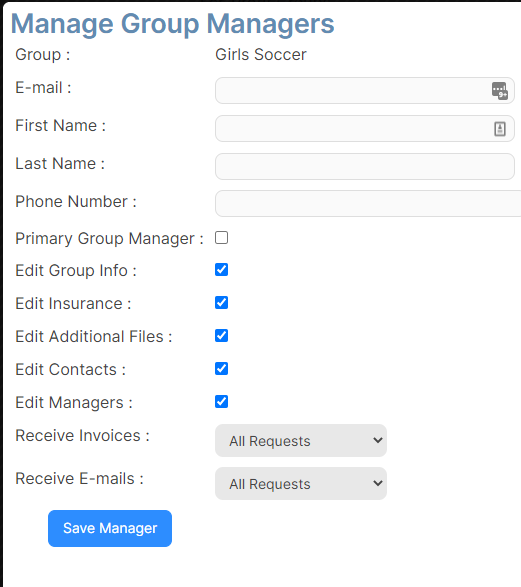Uncheck the Edit Insurance checkbox

(x=222, y=302)
